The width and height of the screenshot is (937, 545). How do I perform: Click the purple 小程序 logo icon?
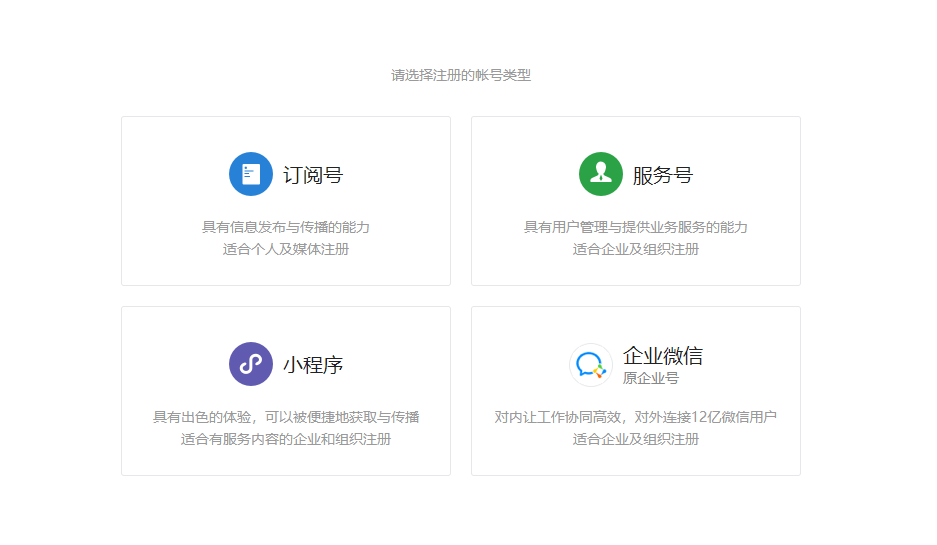(251, 364)
